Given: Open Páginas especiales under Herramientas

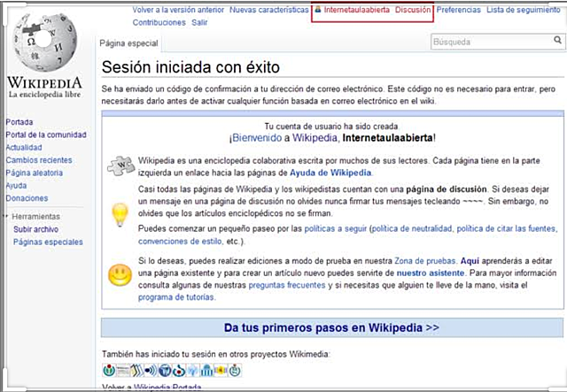Looking at the screenshot, I should click(x=48, y=242).
